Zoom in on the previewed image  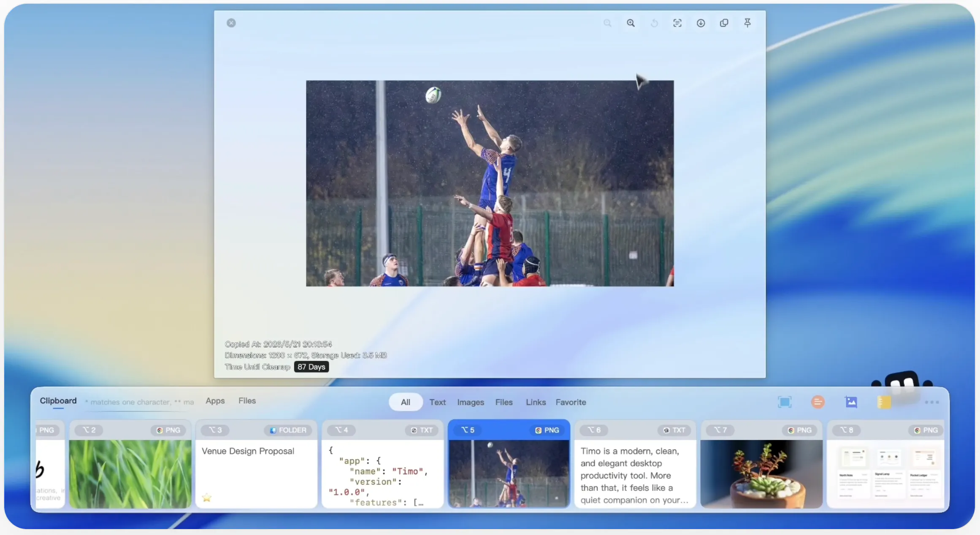click(x=631, y=23)
